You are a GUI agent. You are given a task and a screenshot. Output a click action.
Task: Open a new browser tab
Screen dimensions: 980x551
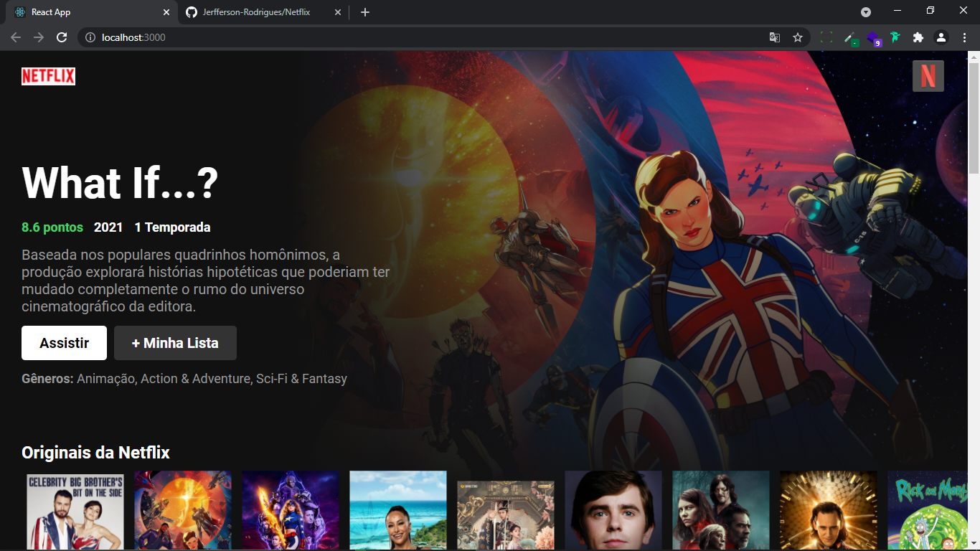point(365,12)
